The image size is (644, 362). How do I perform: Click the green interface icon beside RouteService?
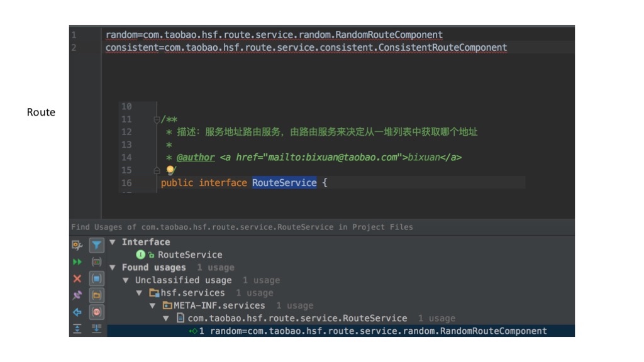140,255
